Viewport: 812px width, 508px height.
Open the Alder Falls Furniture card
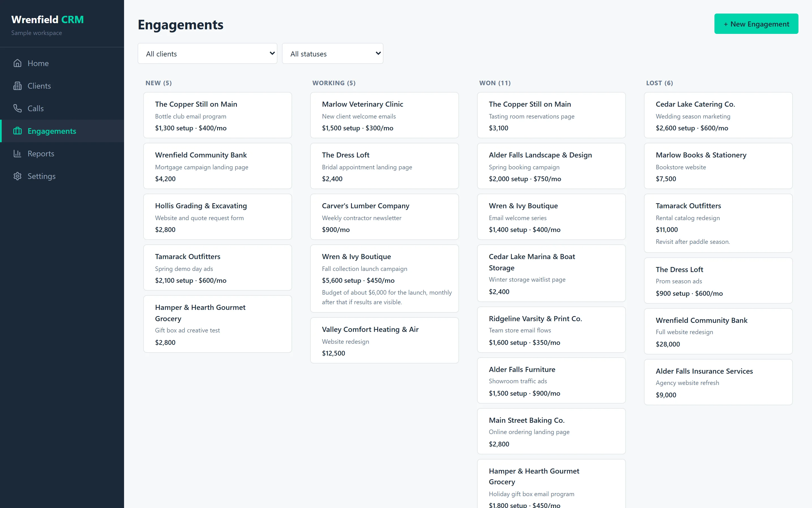click(551, 380)
